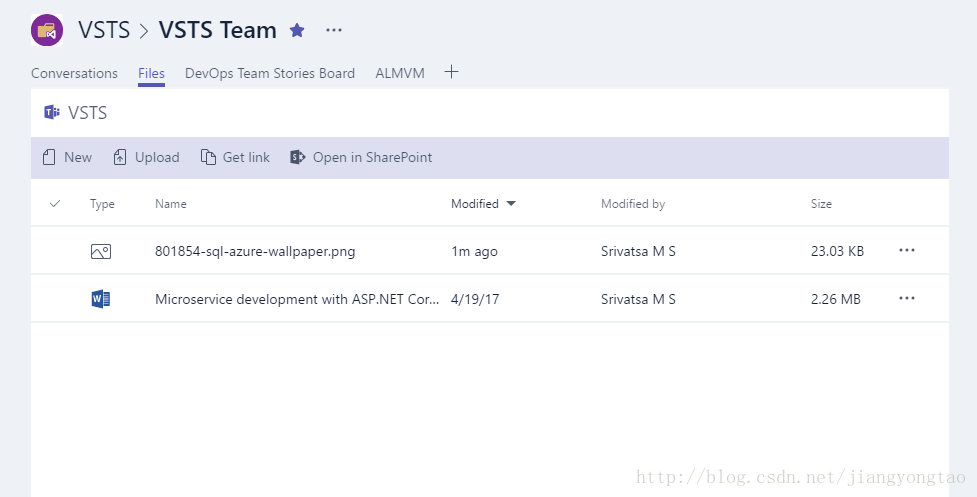Viewport: 977px width, 497px height.
Task: Click VSTS Team channel title
Action: pos(217,30)
